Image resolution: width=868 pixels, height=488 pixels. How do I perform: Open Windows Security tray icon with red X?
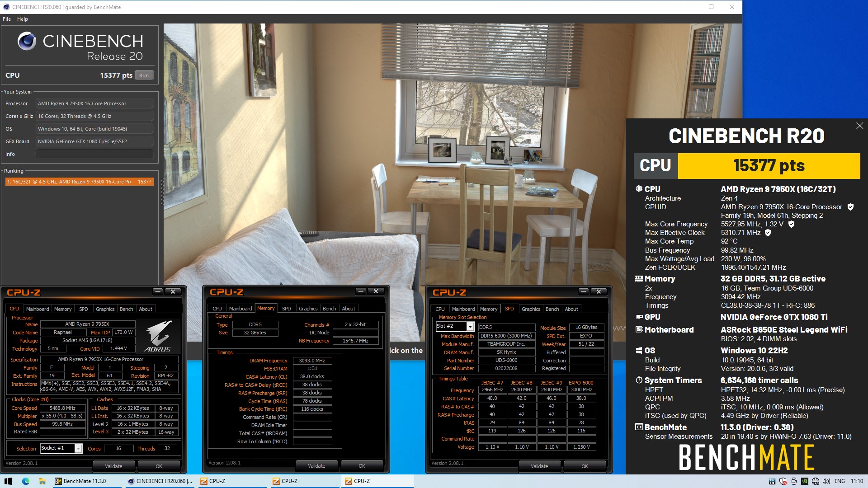pyautogui.click(x=783, y=481)
